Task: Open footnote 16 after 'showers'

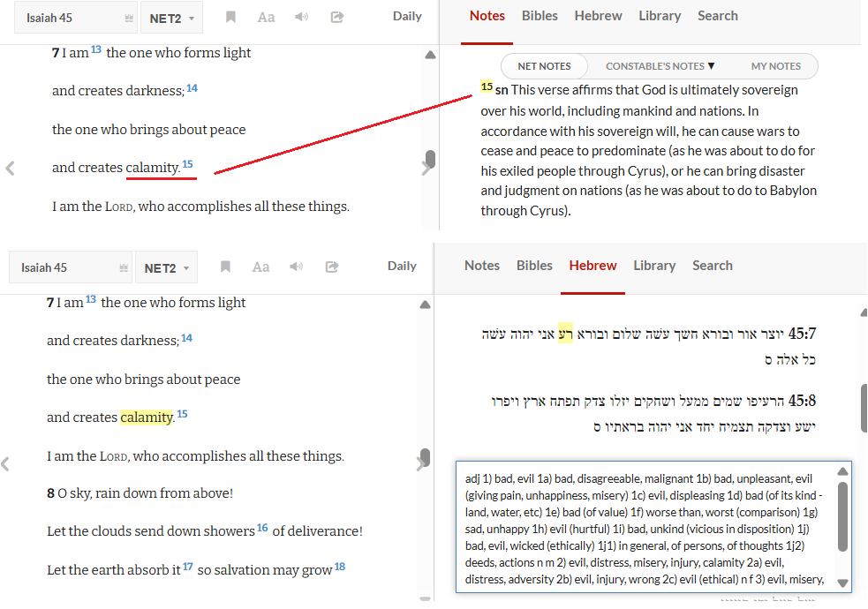Action: point(262,528)
